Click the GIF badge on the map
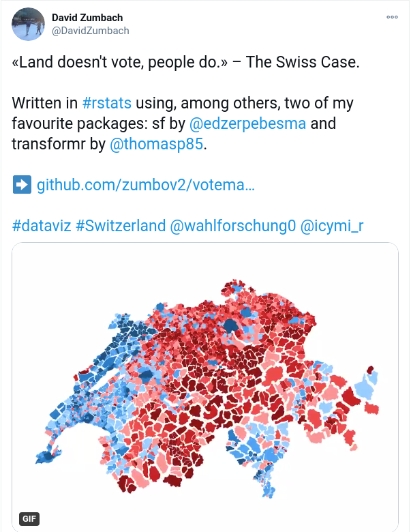This screenshot has width=411, height=532. click(x=29, y=519)
